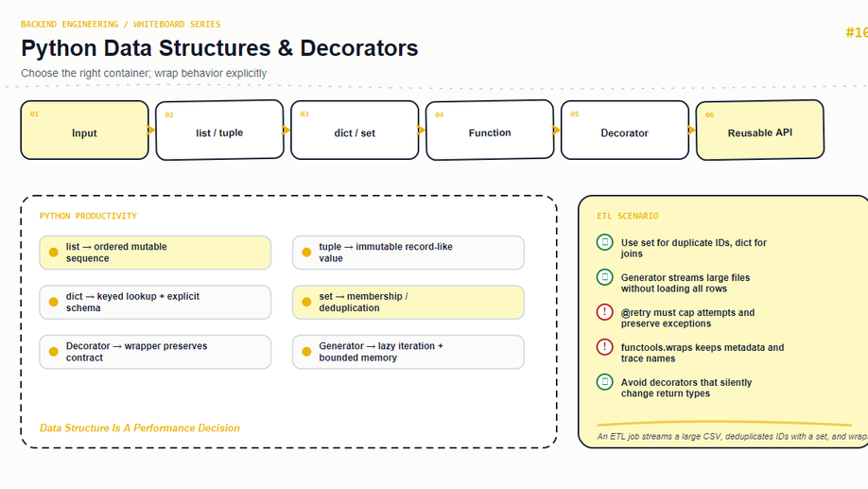Viewport: 868px width, 489px height.
Task: Click the arrow after the list / tuple card
Action: tap(286, 131)
